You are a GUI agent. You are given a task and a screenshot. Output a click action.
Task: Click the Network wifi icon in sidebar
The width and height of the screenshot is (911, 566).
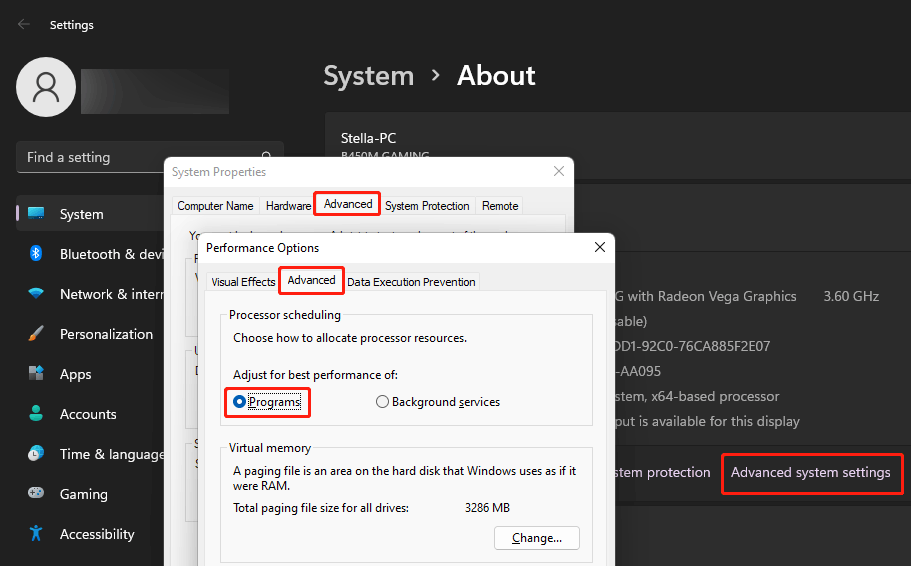(36, 293)
